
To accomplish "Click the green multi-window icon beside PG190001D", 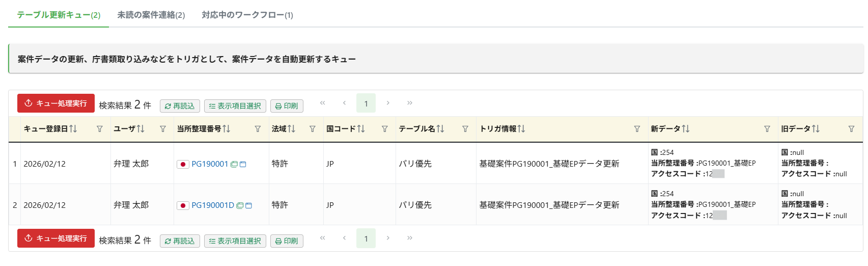I will coord(240,205).
